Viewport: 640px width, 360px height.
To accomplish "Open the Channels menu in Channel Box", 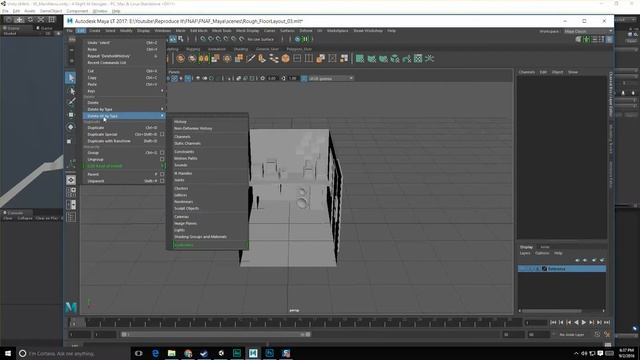I will click(x=527, y=72).
